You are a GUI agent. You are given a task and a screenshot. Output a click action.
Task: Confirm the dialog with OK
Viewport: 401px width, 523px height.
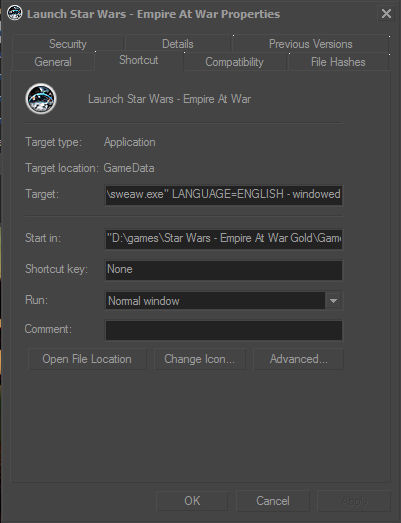192,501
